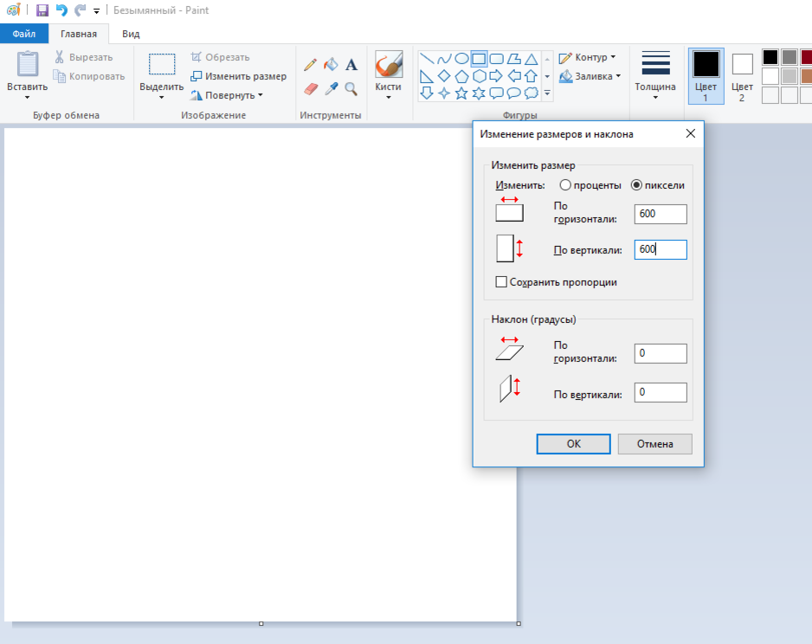
Task: Click the Save floppy disk icon
Action: [x=42, y=10]
